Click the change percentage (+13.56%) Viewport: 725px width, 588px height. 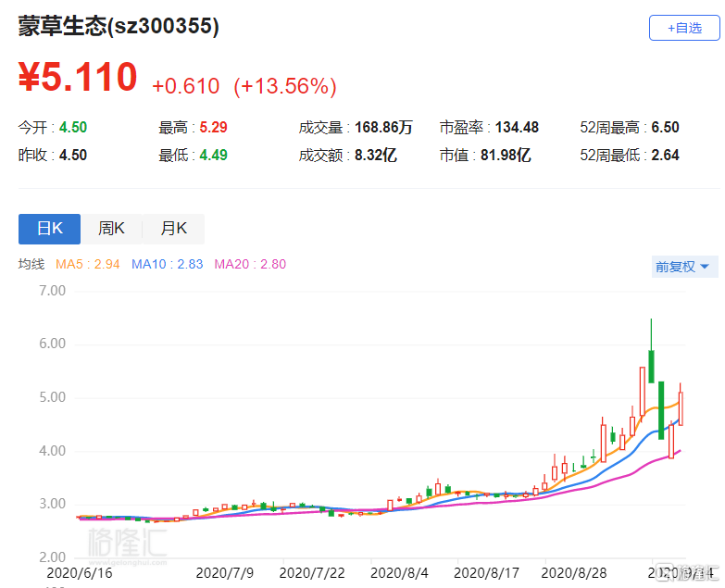point(285,86)
